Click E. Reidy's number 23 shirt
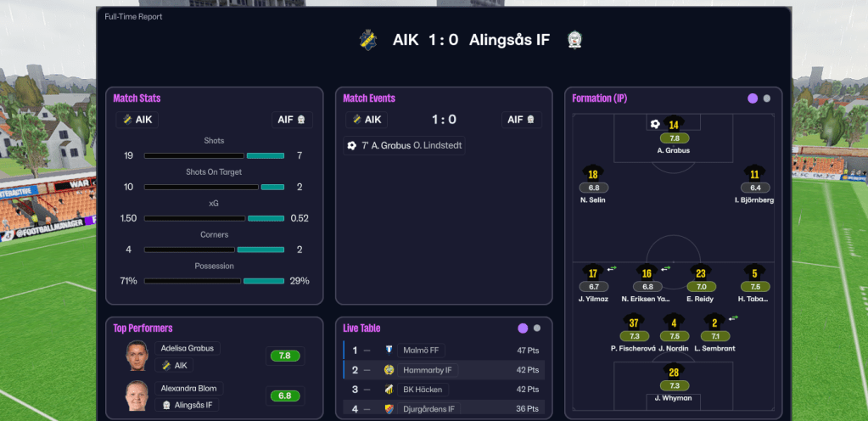The image size is (868, 421). pyautogui.click(x=701, y=273)
